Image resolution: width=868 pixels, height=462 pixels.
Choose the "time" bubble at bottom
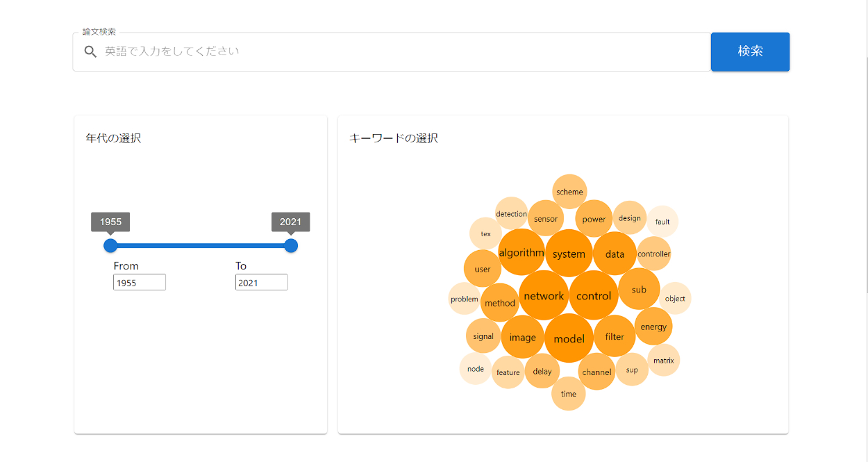(x=569, y=394)
